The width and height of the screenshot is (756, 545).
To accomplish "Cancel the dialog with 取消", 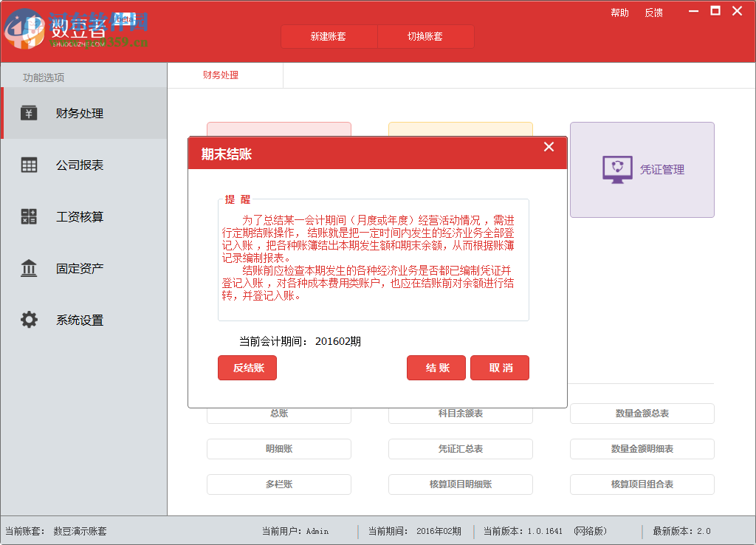I will 500,368.
